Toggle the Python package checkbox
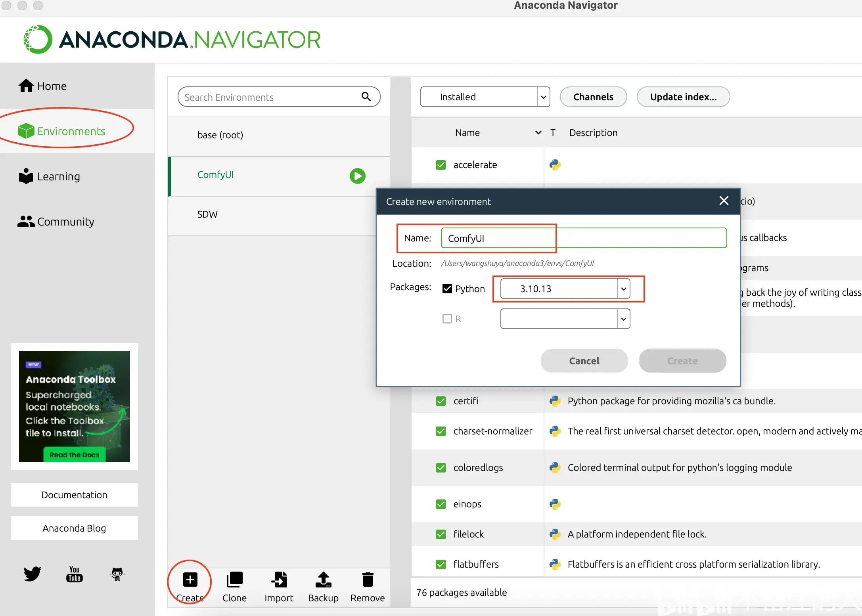This screenshot has height=616, width=862. [447, 289]
